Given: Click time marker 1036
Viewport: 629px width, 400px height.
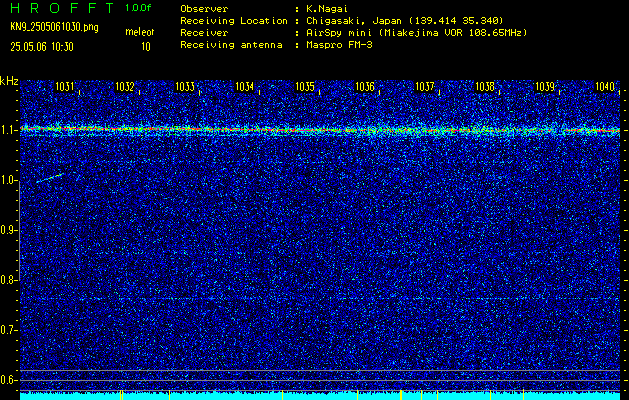Looking at the screenshot, I should (x=365, y=86).
